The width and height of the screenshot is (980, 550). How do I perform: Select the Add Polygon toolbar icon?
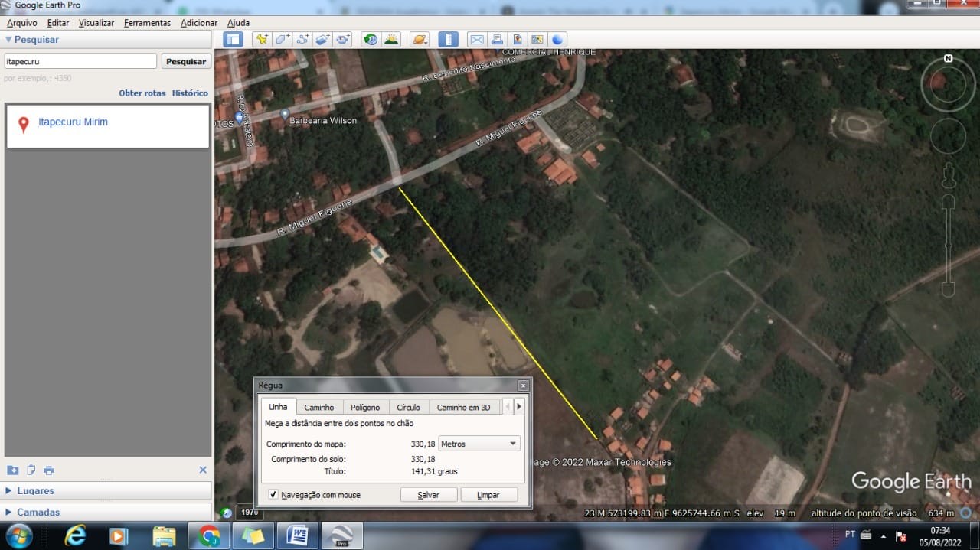coord(283,40)
